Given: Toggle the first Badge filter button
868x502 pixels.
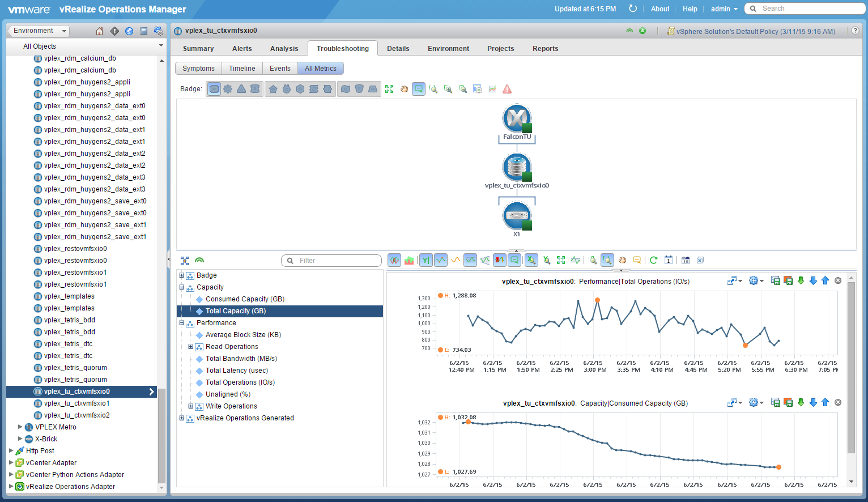Looking at the screenshot, I should point(214,89).
